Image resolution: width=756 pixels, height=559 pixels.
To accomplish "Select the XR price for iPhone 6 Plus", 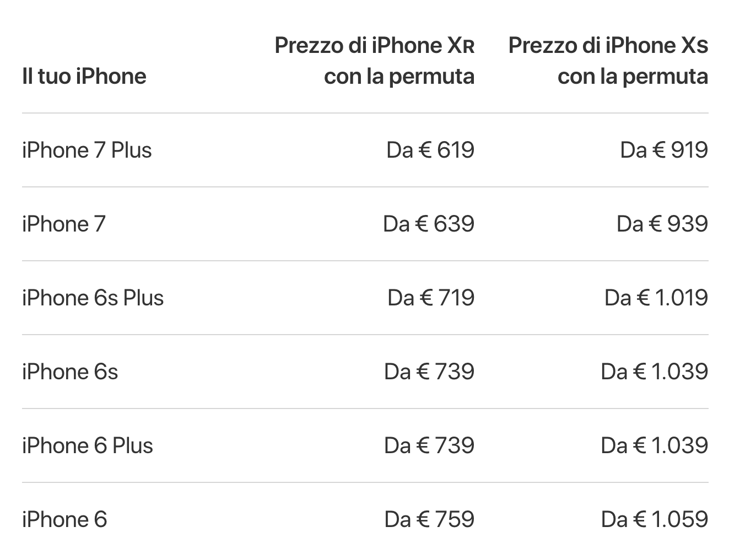I will click(429, 445).
